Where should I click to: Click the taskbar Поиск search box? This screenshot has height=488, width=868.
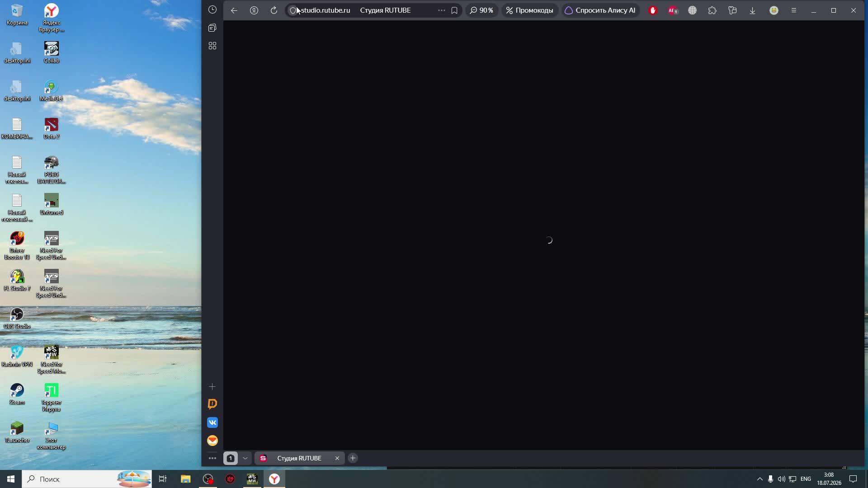pos(87,479)
